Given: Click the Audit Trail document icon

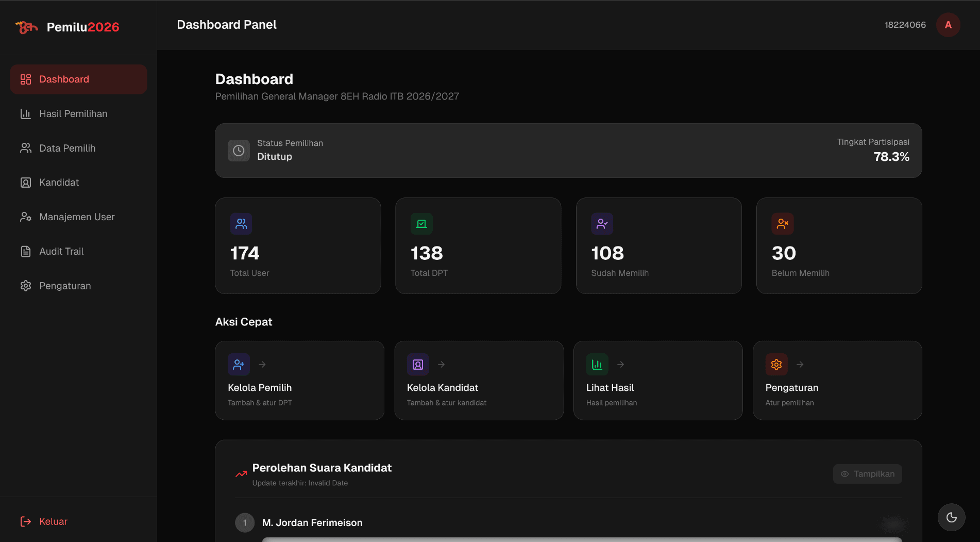Looking at the screenshot, I should click(26, 252).
